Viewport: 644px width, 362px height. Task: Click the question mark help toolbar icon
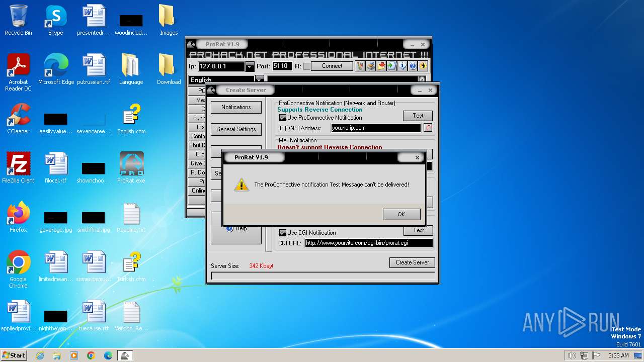tap(413, 66)
